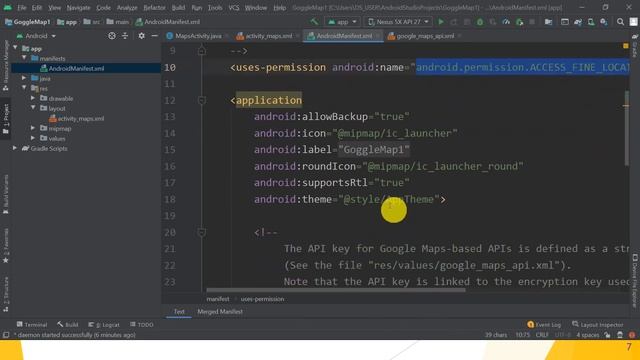This screenshot has width=640, height=360.
Task: Open the SDK Manager icon
Action: [x=604, y=22]
